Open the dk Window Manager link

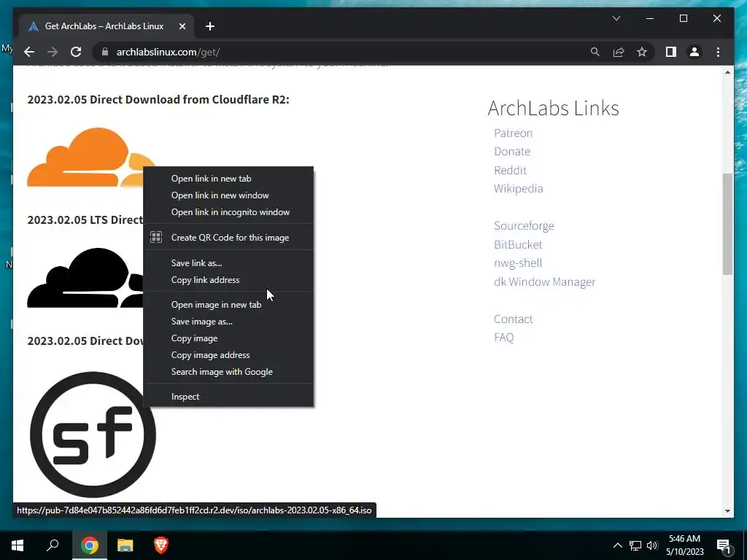[544, 282]
